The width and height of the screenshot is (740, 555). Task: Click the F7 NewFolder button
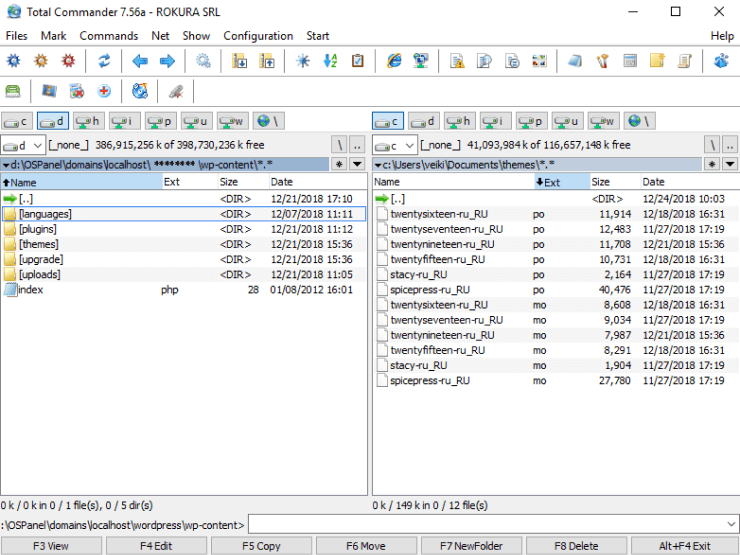click(471, 546)
